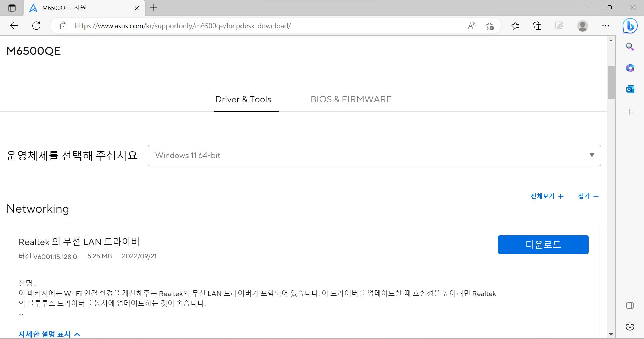
Task: Click scrollbar up arrow
Action: (611, 40)
